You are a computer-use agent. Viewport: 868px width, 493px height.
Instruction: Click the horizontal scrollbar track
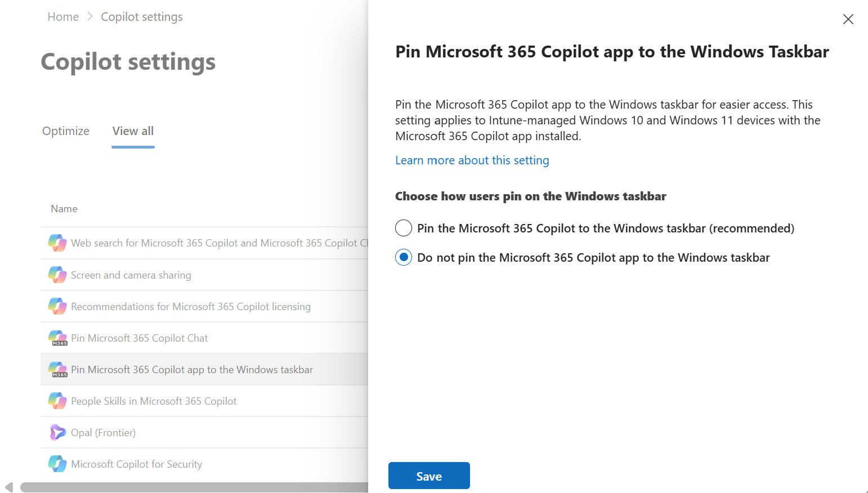pyautogui.click(x=194, y=487)
